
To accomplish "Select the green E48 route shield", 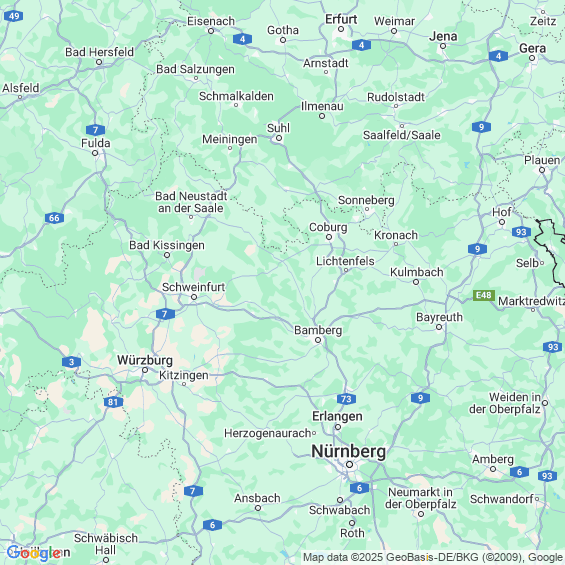I will click(484, 295).
